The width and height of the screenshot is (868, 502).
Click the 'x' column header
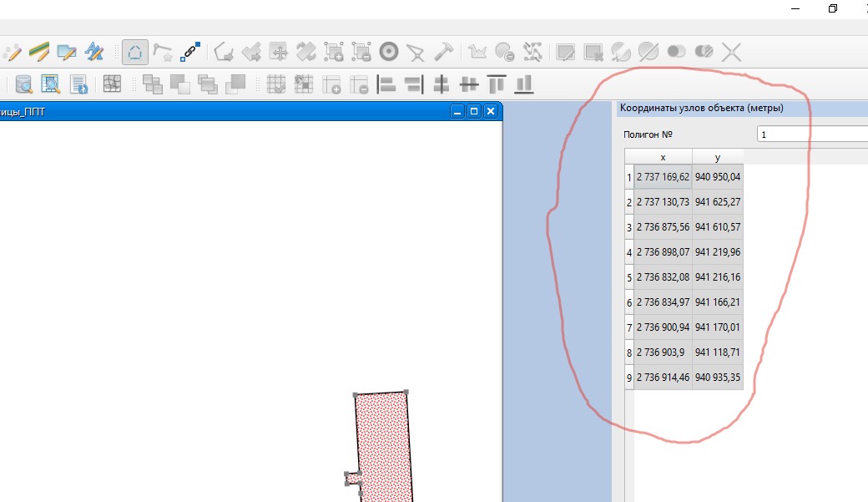(x=663, y=157)
